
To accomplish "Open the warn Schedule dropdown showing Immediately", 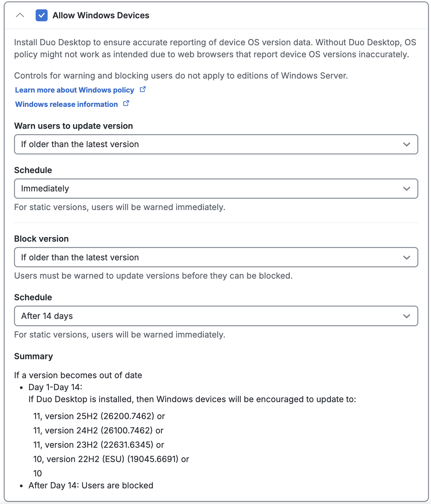I will pyautogui.click(x=216, y=188).
